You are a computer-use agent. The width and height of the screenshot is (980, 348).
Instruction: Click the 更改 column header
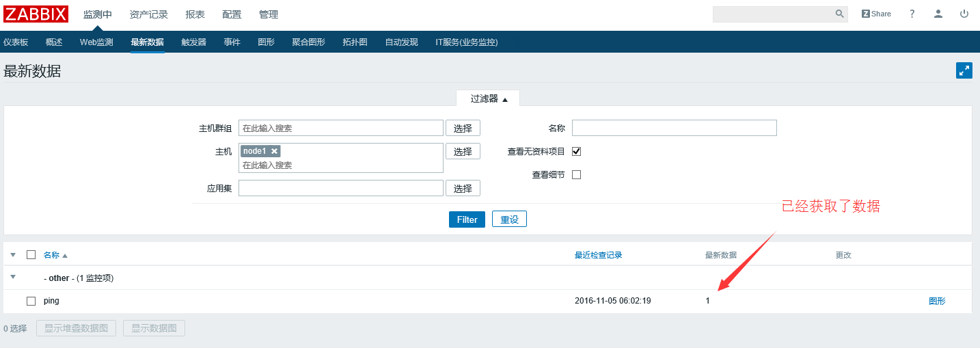[x=843, y=255]
